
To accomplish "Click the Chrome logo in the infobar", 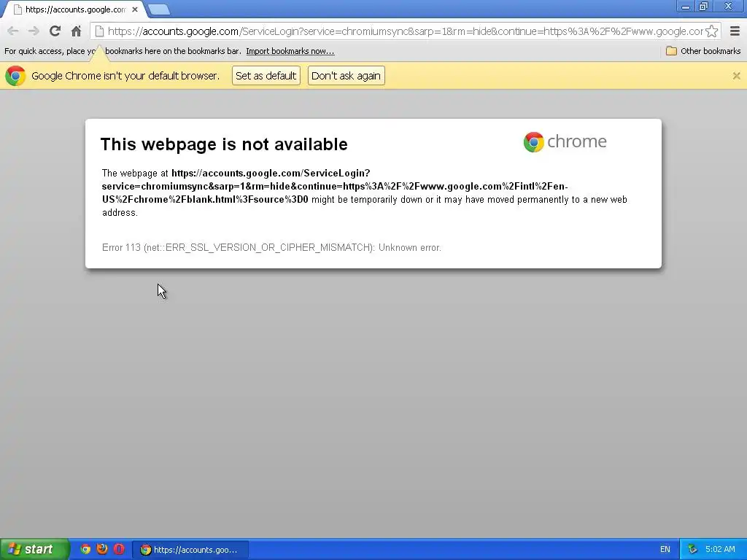I will [x=15, y=76].
